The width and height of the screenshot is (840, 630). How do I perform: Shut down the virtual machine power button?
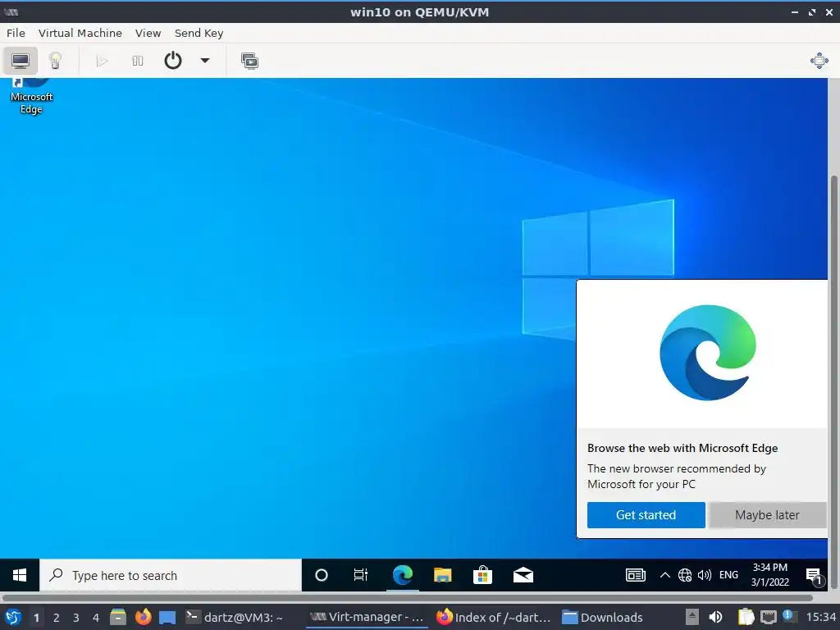[172, 61]
